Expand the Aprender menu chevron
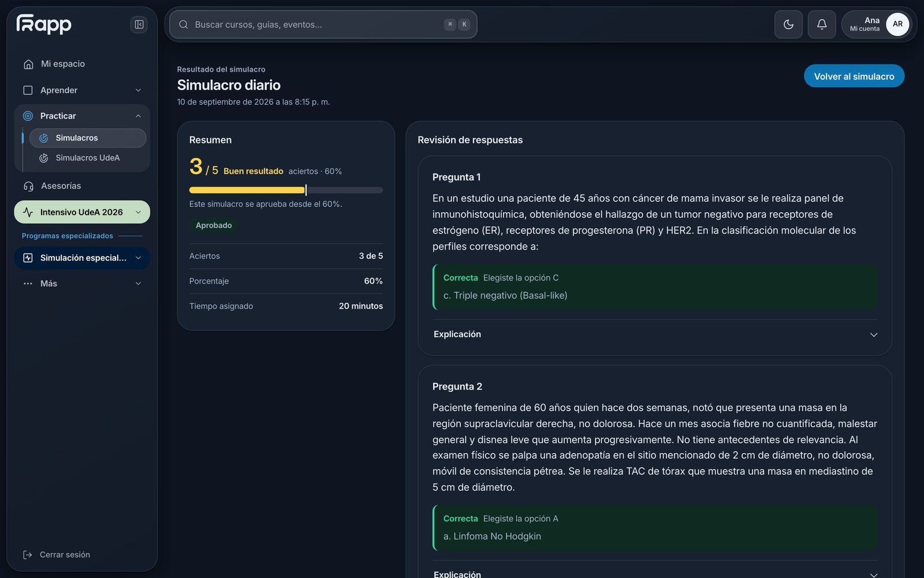 (x=138, y=90)
